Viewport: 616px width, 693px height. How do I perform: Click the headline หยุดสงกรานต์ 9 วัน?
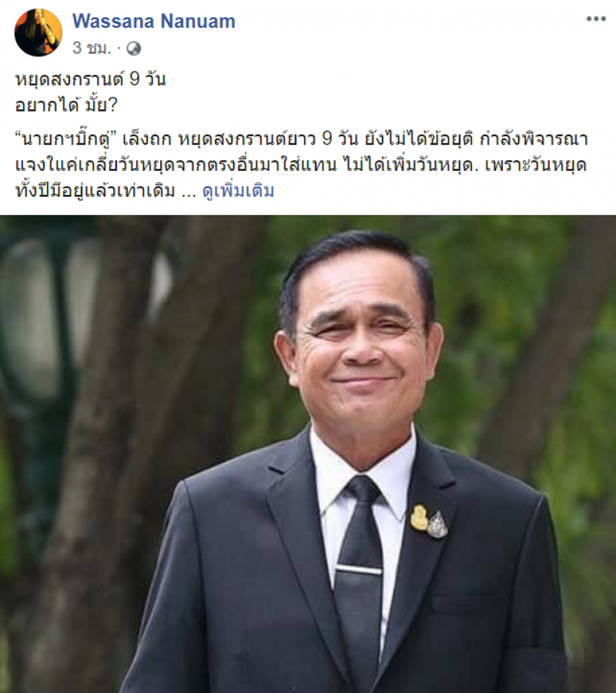tap(91, 79)
